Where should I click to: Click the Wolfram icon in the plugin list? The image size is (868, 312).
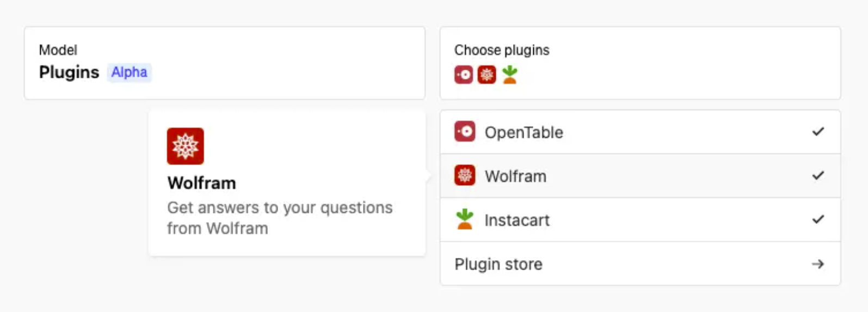tap(465, 175)
